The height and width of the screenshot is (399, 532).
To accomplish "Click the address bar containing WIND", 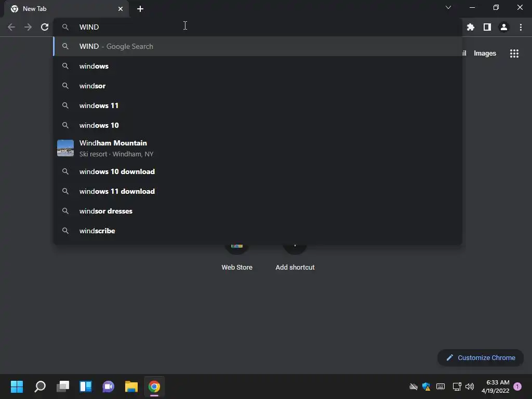I will pos(258,27).
